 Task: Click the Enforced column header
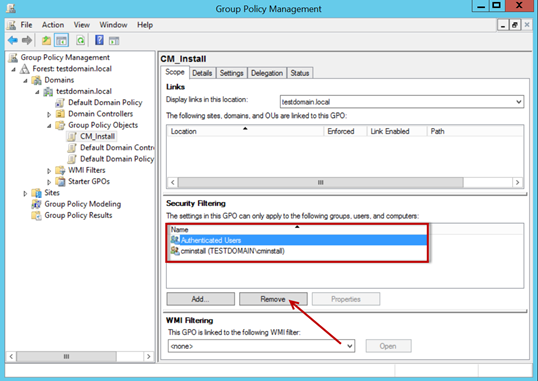pos(345,131)
